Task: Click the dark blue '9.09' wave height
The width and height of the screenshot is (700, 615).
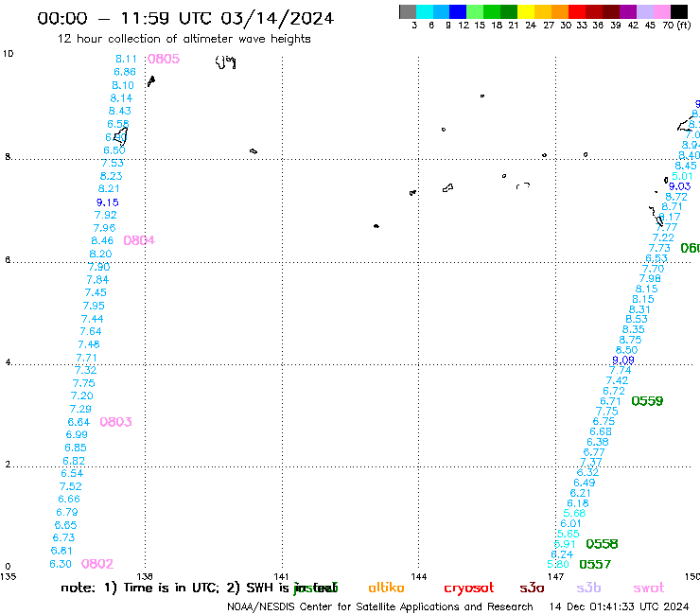Action: point(623,360)
